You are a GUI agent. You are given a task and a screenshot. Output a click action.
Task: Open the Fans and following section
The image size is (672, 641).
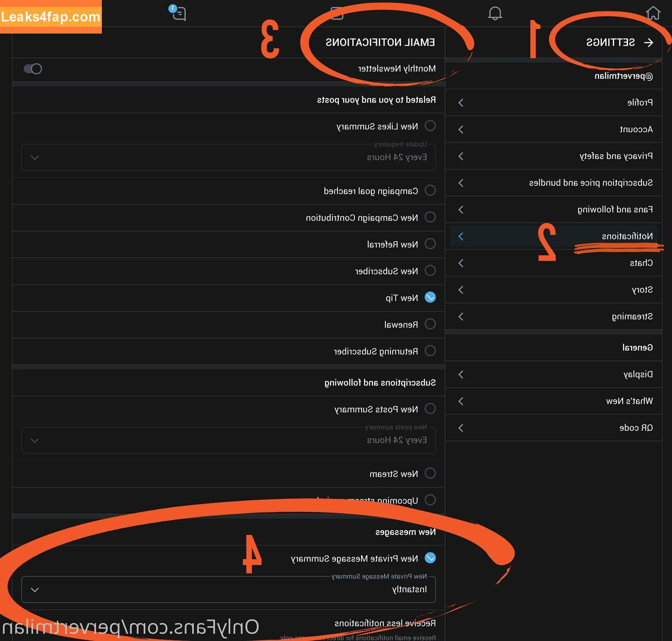(558, 209)
